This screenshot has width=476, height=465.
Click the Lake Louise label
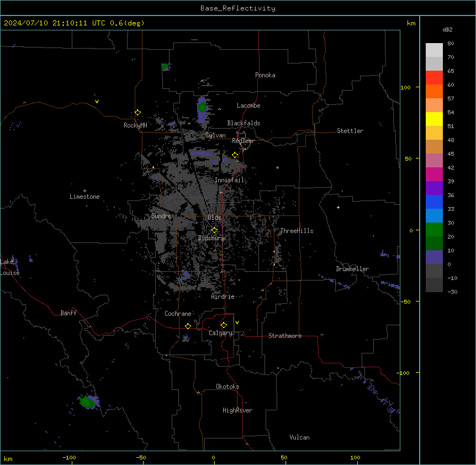tap(10, 267)
